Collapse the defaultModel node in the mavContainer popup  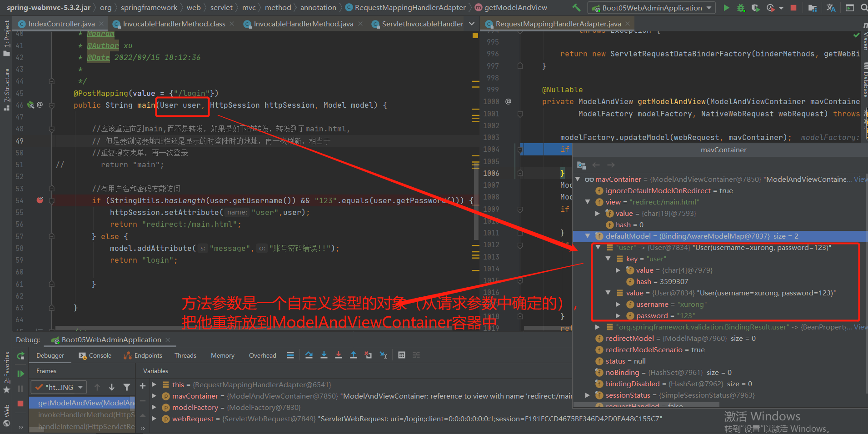point(587,236)
